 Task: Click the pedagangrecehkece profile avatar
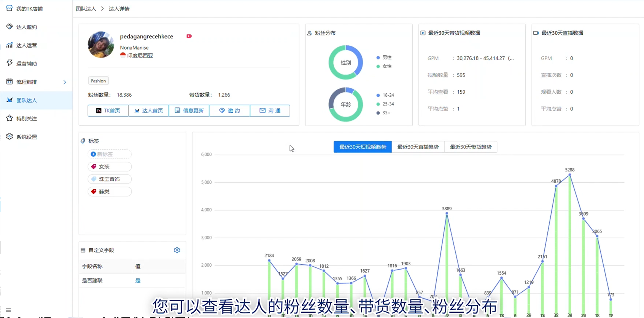click(101, 45)
